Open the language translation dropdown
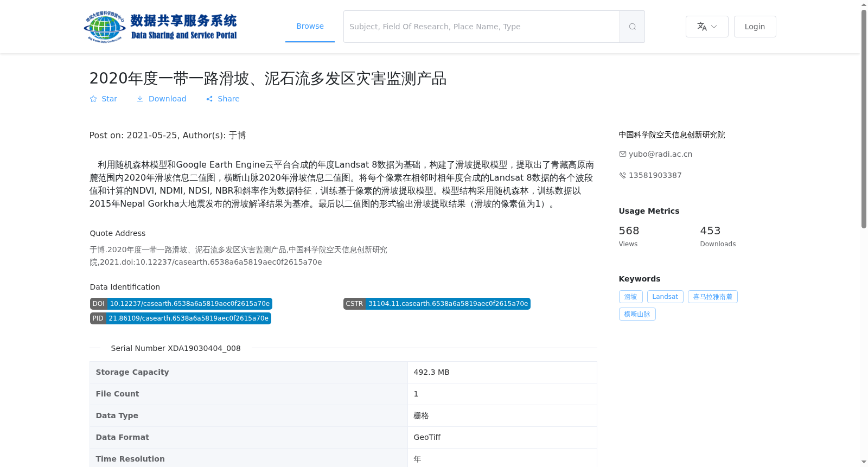This screenshot has height=467, width=868. (707, 27)
